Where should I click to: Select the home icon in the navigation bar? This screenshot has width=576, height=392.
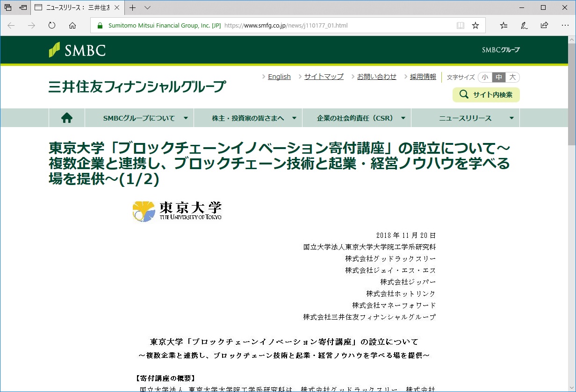[x=66, y=117]
